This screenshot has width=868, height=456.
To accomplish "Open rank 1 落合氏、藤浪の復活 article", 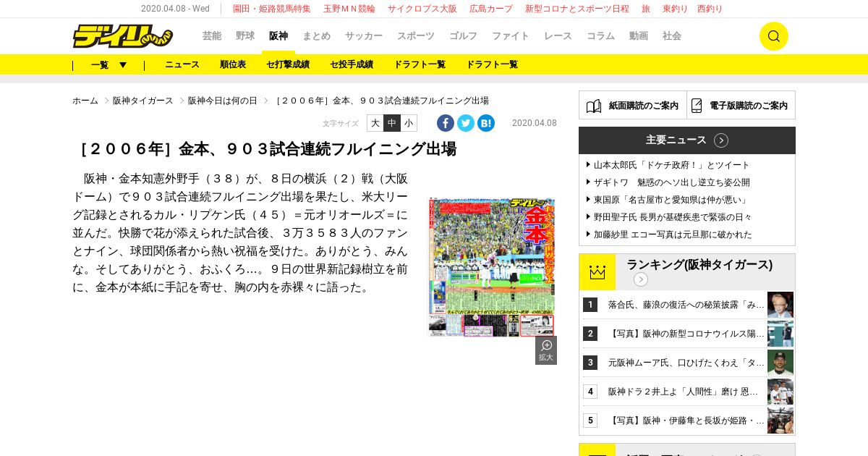I will pos(686,305).
